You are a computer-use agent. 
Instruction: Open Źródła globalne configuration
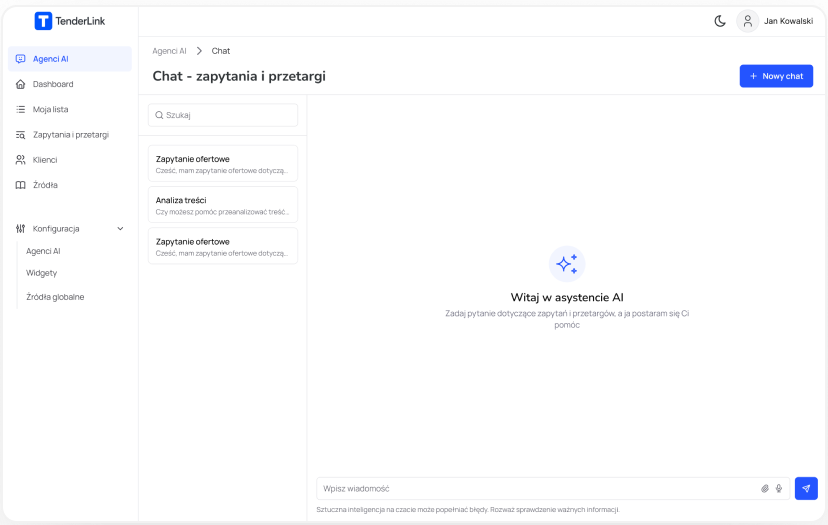[55, 297]
